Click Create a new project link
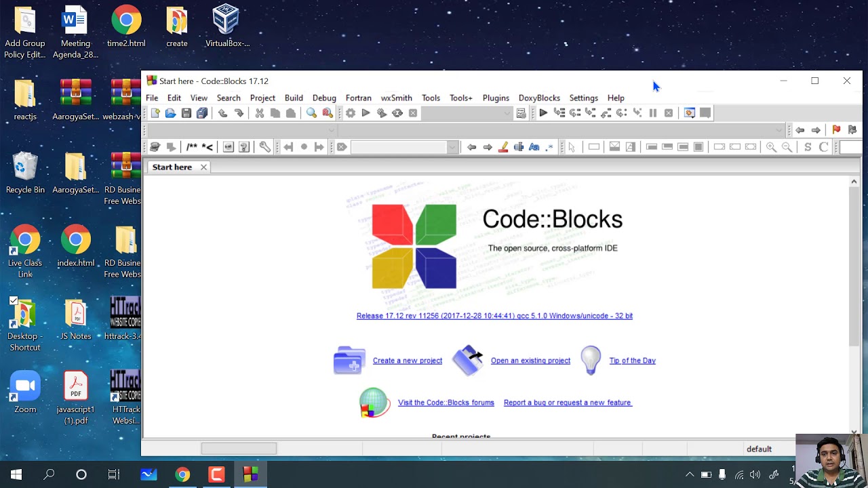This screenshot has width=868, height=488. (408, 361)
